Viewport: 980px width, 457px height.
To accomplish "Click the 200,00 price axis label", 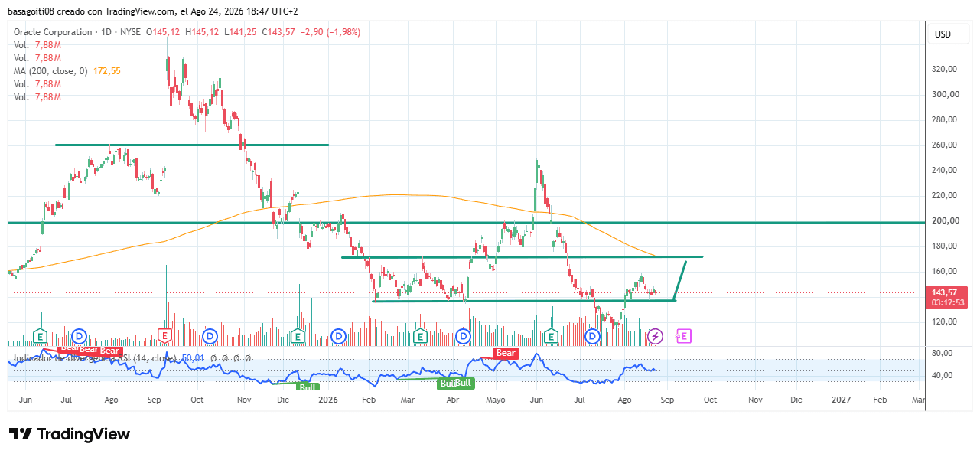I will [x=946, y=220].
